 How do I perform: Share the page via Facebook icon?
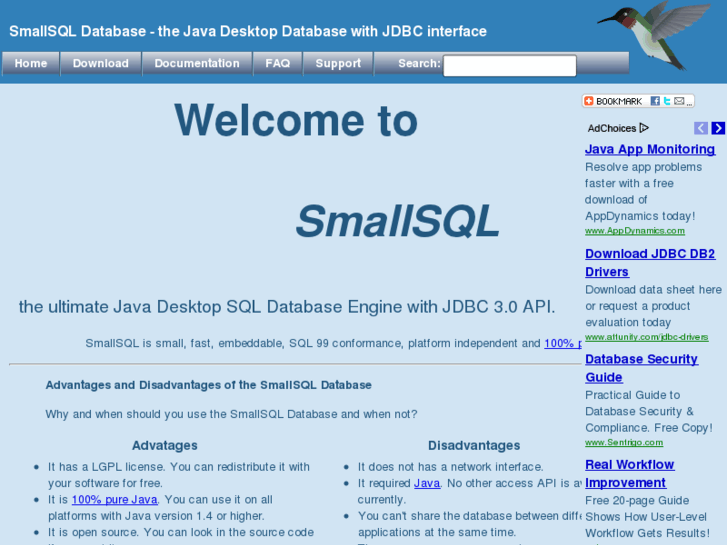click(x=655, y=101)
